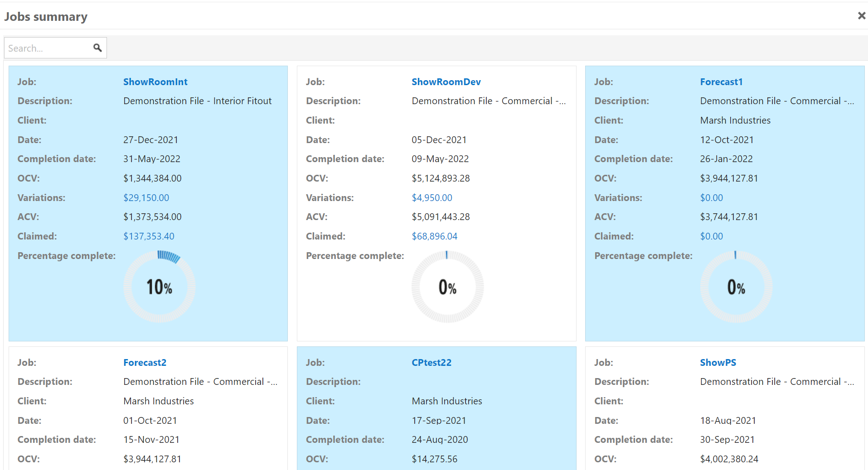Select ShowPS description text
Image resolution: width=868 pixels, height=470 pixels.
[x=777, y=382]
